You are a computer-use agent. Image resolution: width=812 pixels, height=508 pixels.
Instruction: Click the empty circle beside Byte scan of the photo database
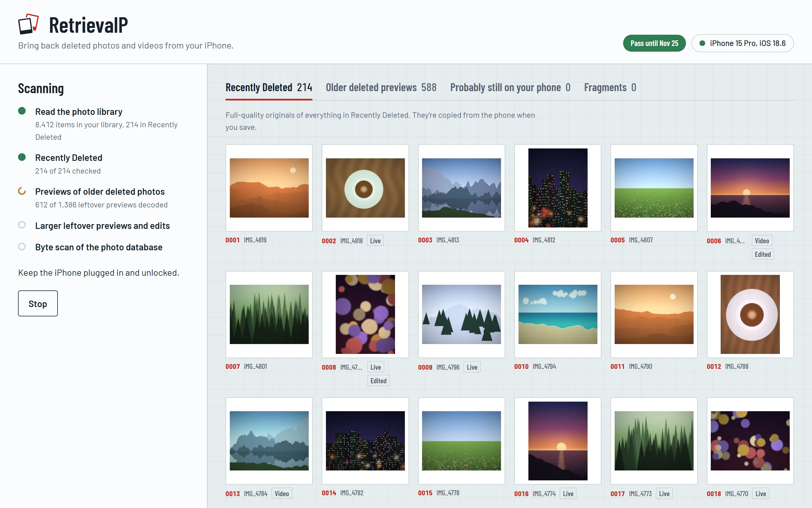pyautogui.click(x=22, y=247)
